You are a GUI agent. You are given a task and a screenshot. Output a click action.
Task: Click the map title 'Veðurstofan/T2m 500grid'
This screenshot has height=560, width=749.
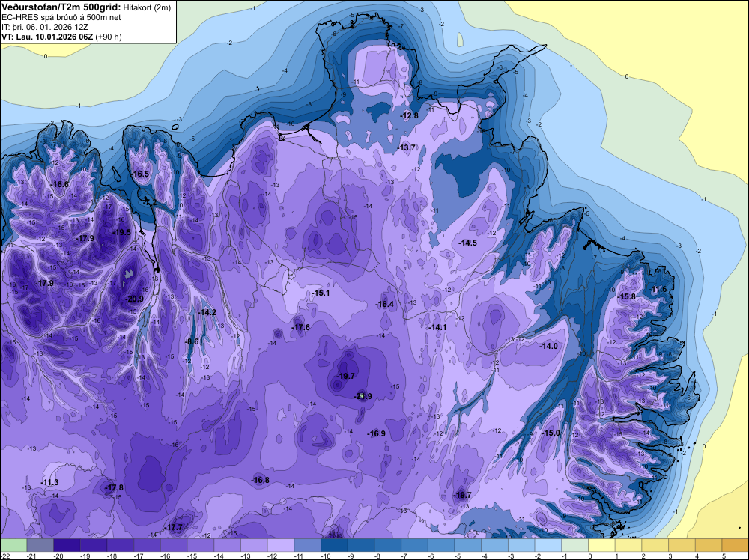61,7
